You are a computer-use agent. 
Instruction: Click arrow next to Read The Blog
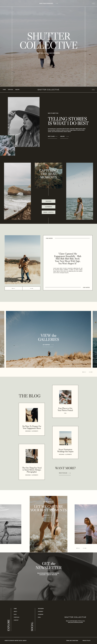click(x=69, y=473)
